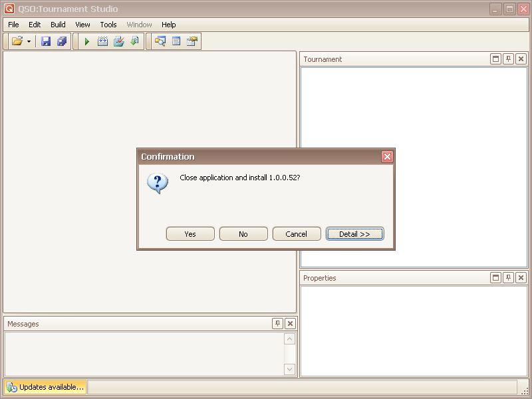
Task: Click the toolbar icon with green down arrow
Action: pos(135,41)
